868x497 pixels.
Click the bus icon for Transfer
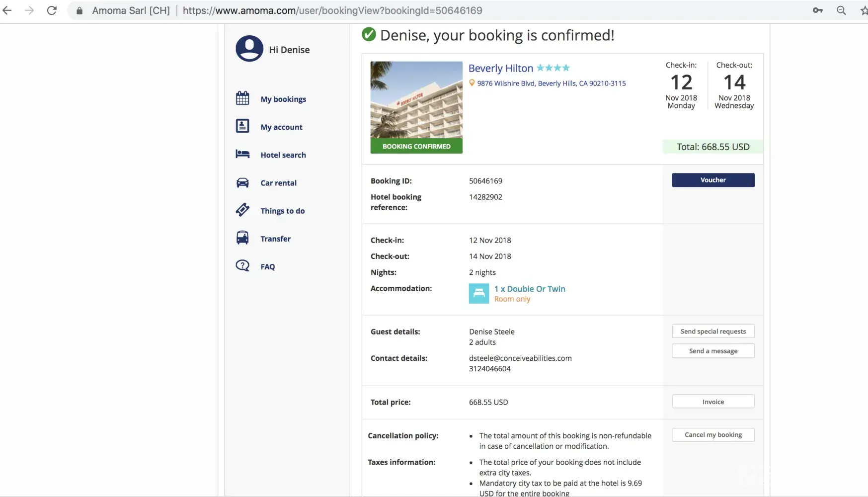242,238
